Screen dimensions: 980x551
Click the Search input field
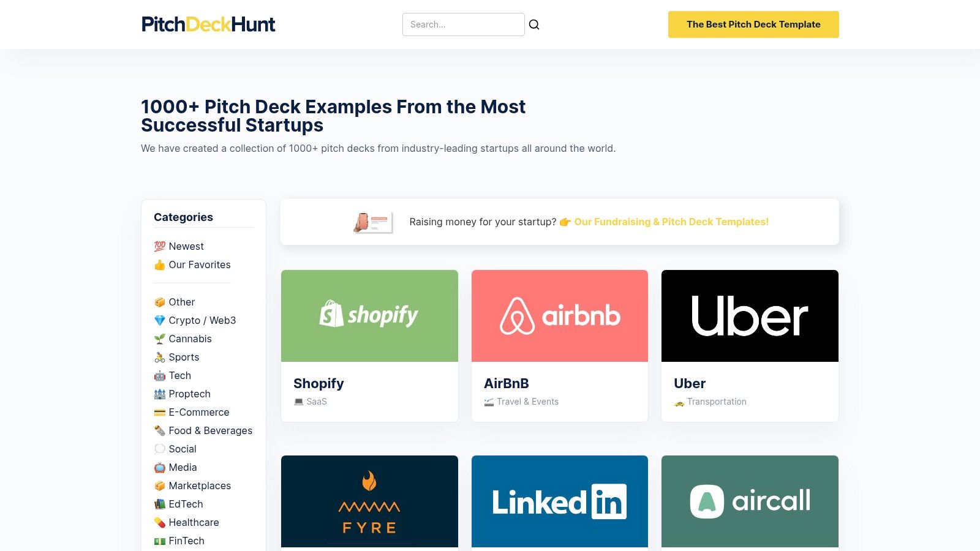(x=464, y=24)
